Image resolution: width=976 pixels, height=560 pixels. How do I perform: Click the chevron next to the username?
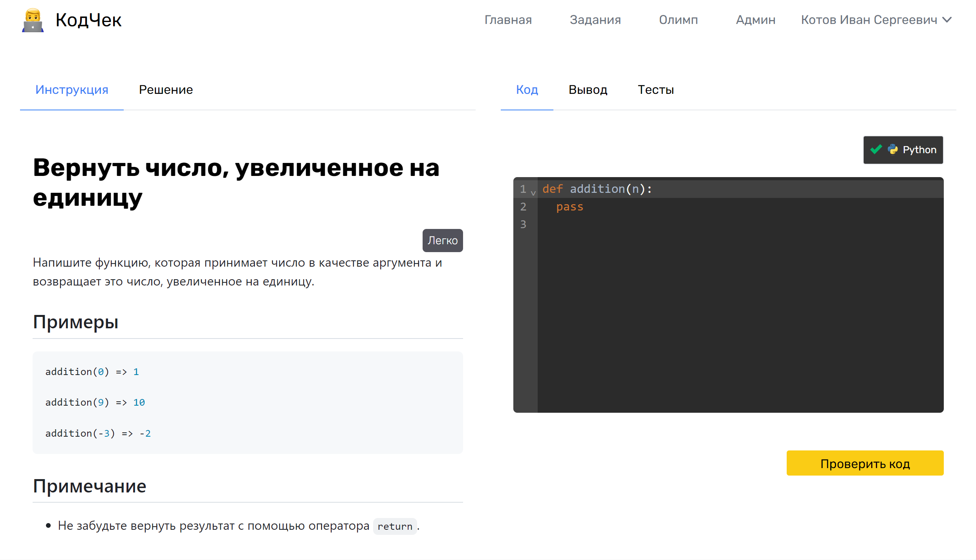pyautogui.click(x=947, y=20)
